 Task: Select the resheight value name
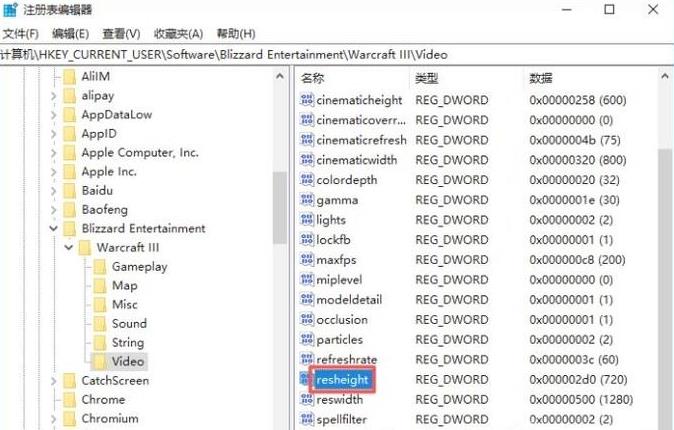[342, 379]
